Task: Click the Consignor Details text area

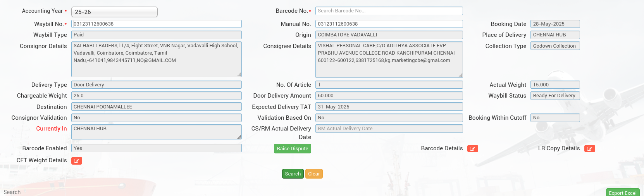Action: [156, 59]
